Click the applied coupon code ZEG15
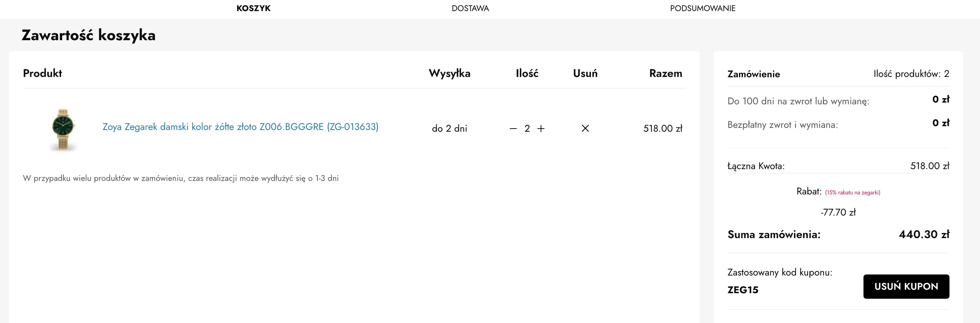The height and width of the screenshot is (323, 980). pyautogui.click(x=742, y=290)
